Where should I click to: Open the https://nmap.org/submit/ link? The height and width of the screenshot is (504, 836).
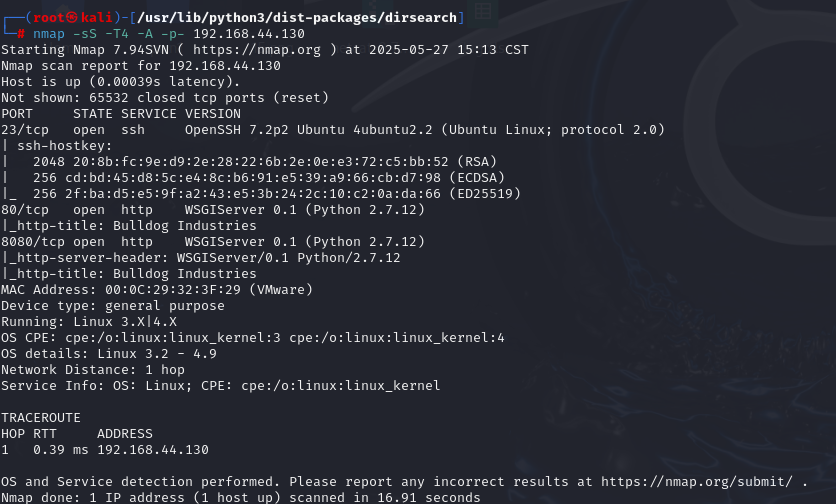(697, 482)
